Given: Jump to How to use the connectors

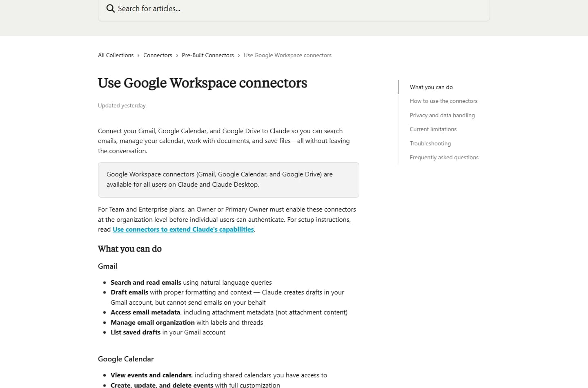Looking at the screenshot, I should 443,101.
